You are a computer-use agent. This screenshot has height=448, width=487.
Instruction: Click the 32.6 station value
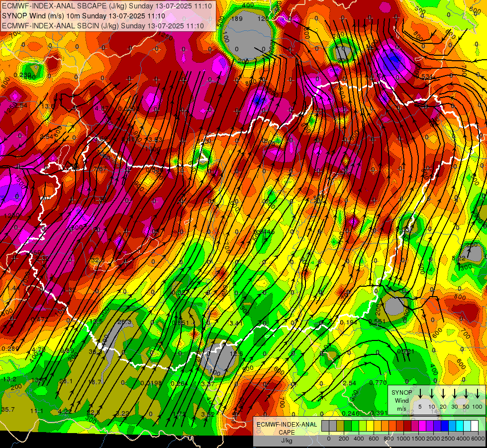[97, 260]
